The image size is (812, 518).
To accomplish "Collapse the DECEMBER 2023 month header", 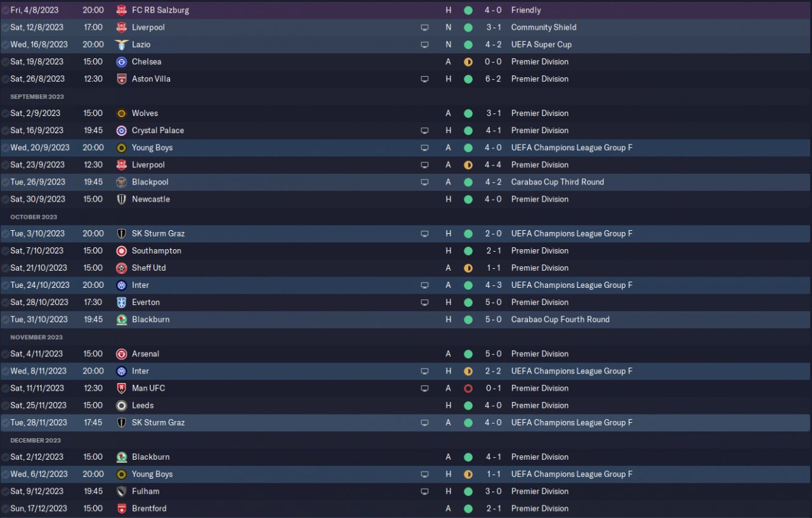I will coord(36,440).
